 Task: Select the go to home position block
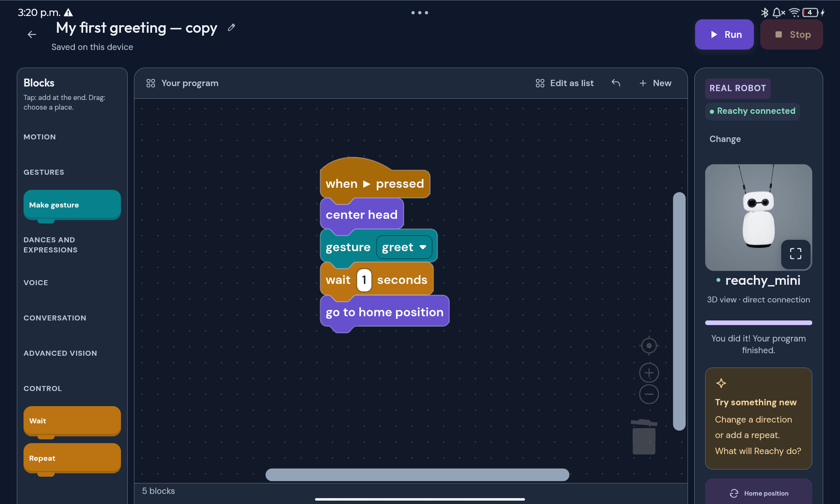coord(385,312)
